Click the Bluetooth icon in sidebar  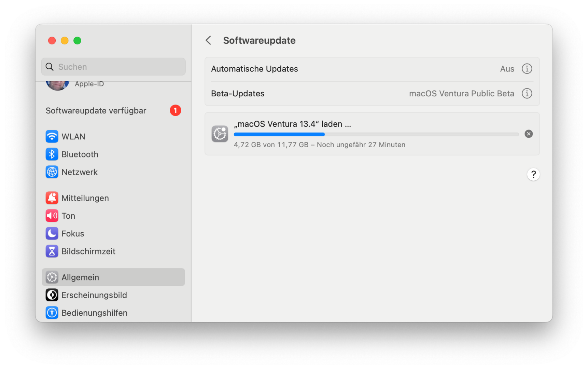pos(52,154)
